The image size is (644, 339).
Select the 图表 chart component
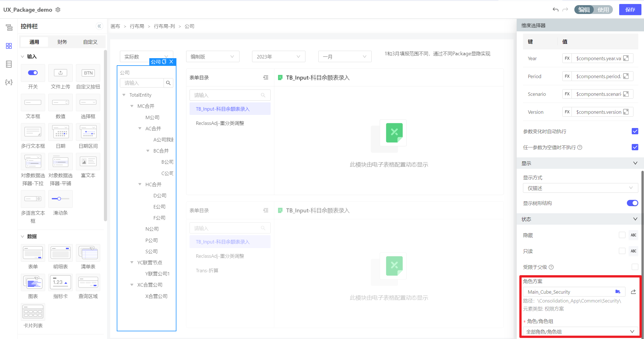tap(33, 283)
